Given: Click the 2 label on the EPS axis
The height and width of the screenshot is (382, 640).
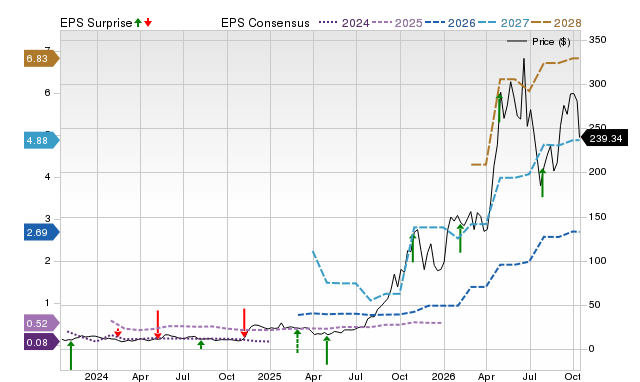Looking at the screenshot, I should coord(48,261).
